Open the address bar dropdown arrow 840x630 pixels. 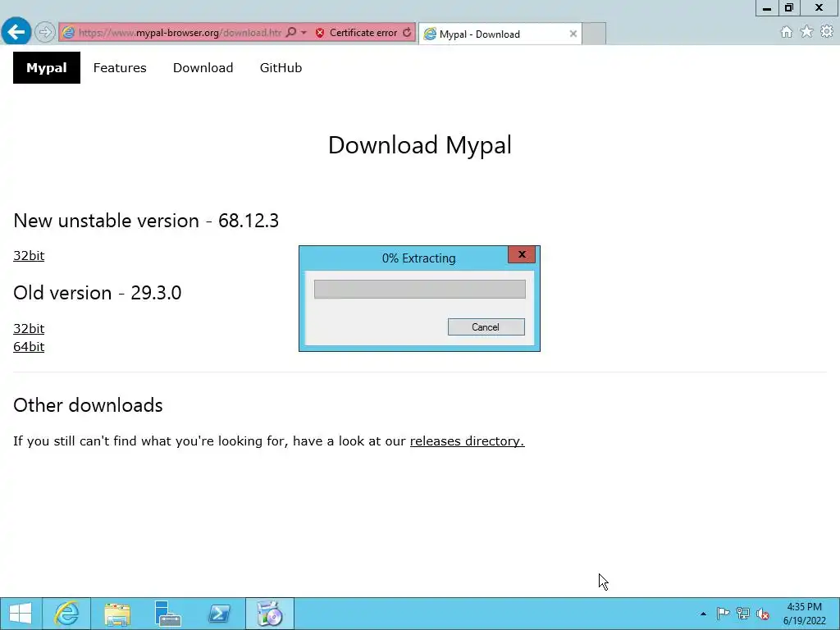click(x=304, y=32)
